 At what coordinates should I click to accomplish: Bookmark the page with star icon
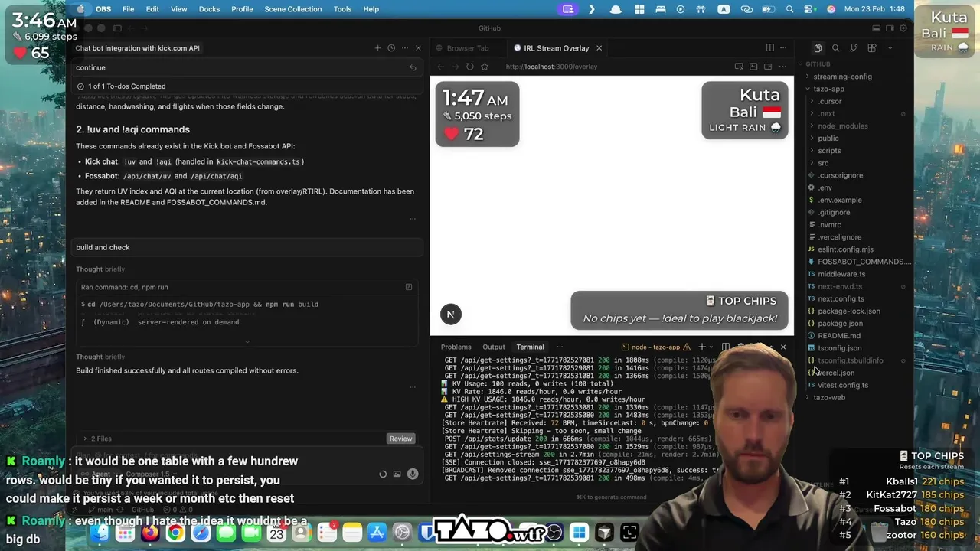484,67
